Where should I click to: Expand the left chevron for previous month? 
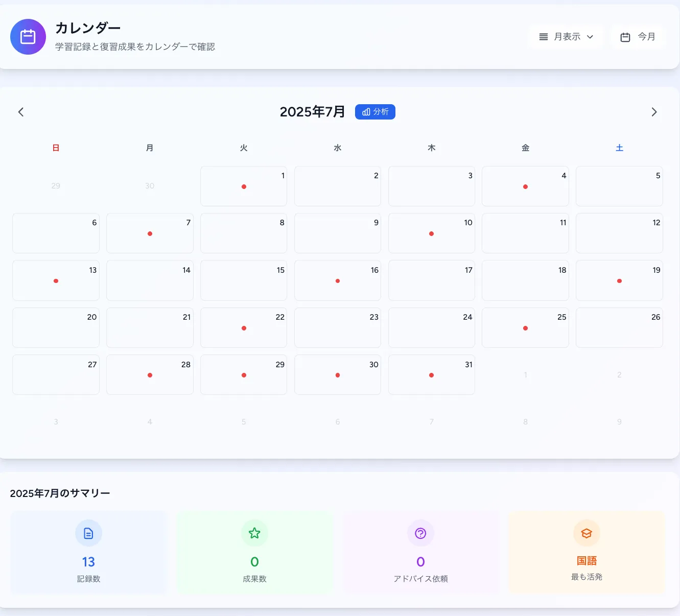(x=20, y=112)
